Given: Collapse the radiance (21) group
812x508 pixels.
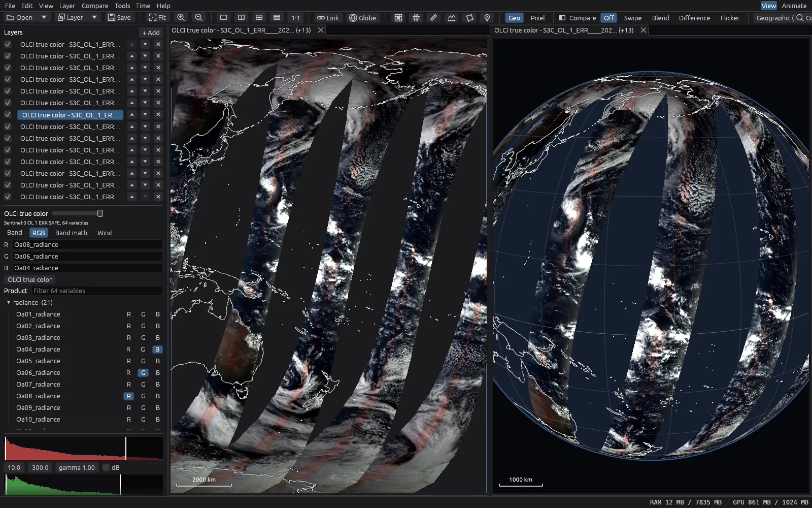Looking at the screenshot, I should (9, 302).
